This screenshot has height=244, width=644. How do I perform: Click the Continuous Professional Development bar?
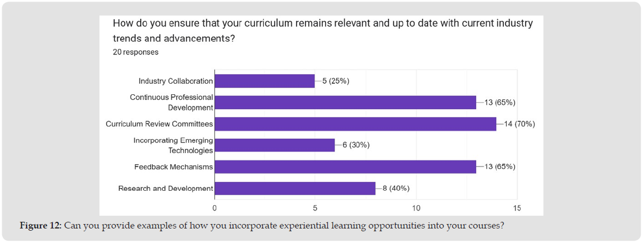pos(345,102)
